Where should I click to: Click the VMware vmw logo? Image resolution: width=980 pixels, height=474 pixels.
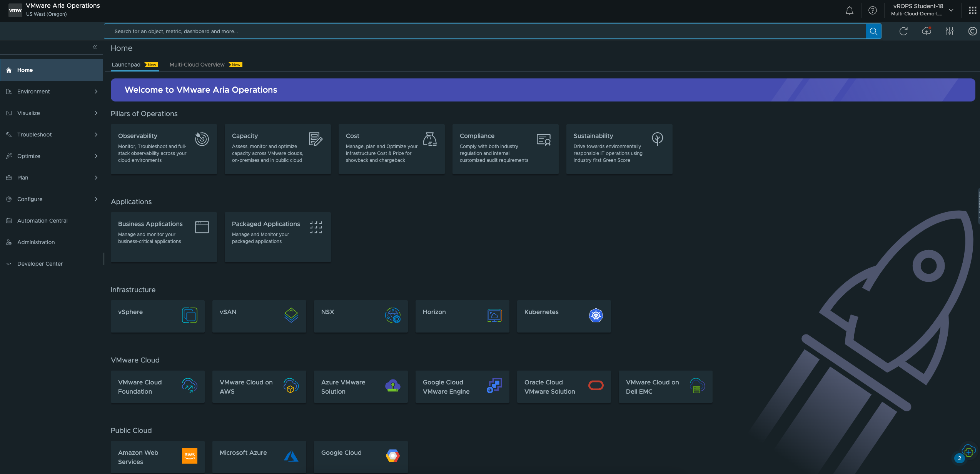click(15, 10)
